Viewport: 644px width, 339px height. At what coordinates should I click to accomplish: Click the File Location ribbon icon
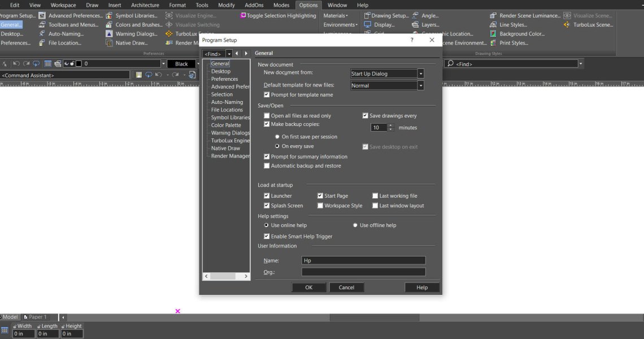(42, 43)
